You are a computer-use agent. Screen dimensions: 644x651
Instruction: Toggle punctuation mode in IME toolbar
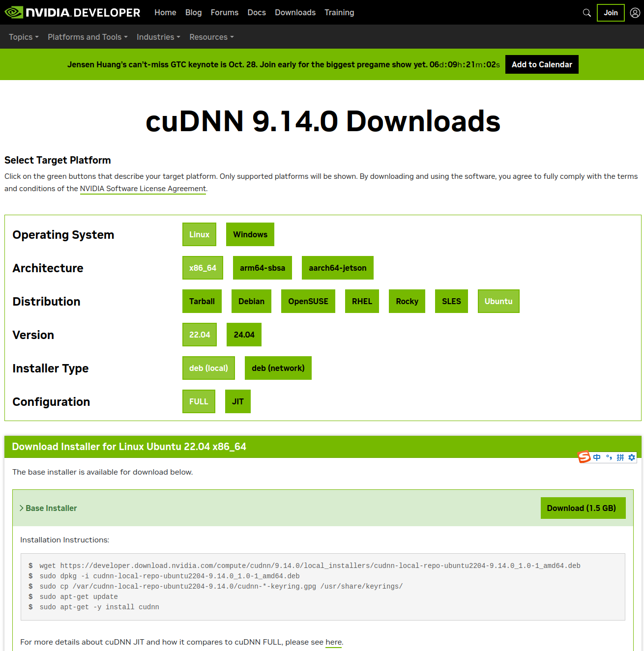tap(609, 457)
